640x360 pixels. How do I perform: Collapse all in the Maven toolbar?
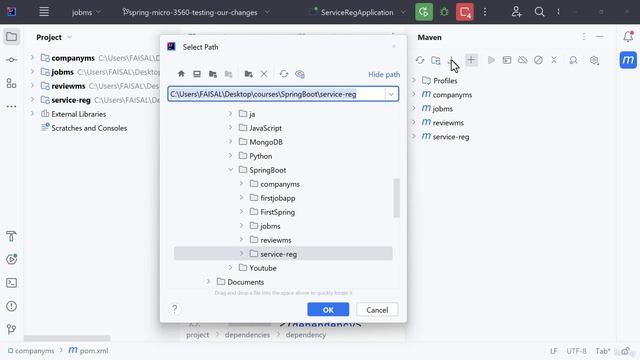coord(554,60)
